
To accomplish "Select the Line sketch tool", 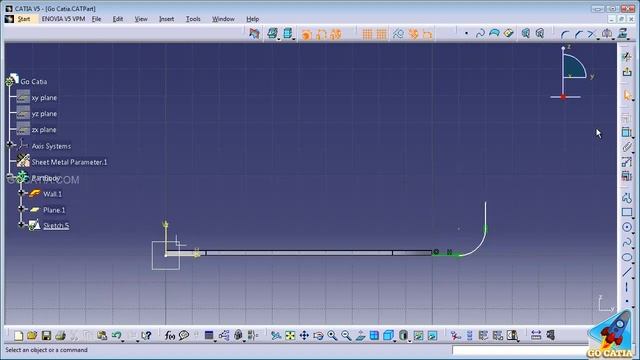I will pyautogui.click(x=627, y=272).
